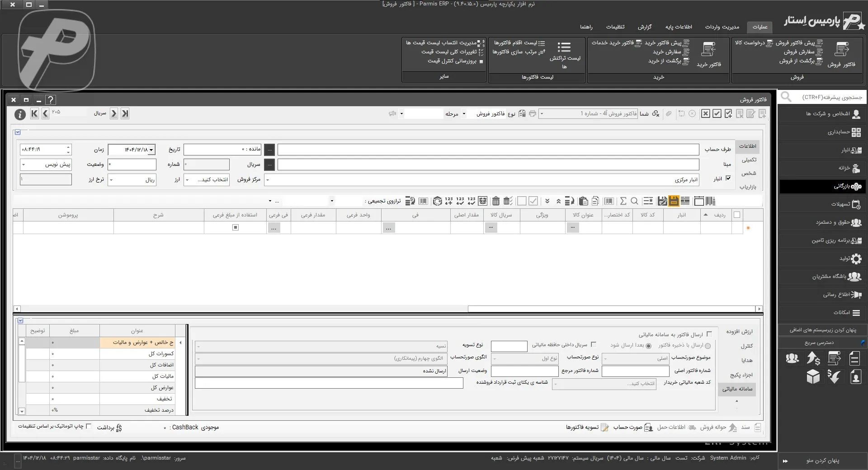Open the currency (ارز) Rial dropdown
This screenshot has width=868, height=470.
pyautogui.click(x=111, y=180)
